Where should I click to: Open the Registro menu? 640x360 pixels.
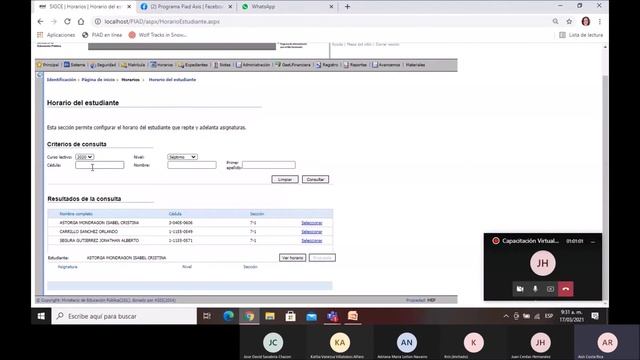327,65
